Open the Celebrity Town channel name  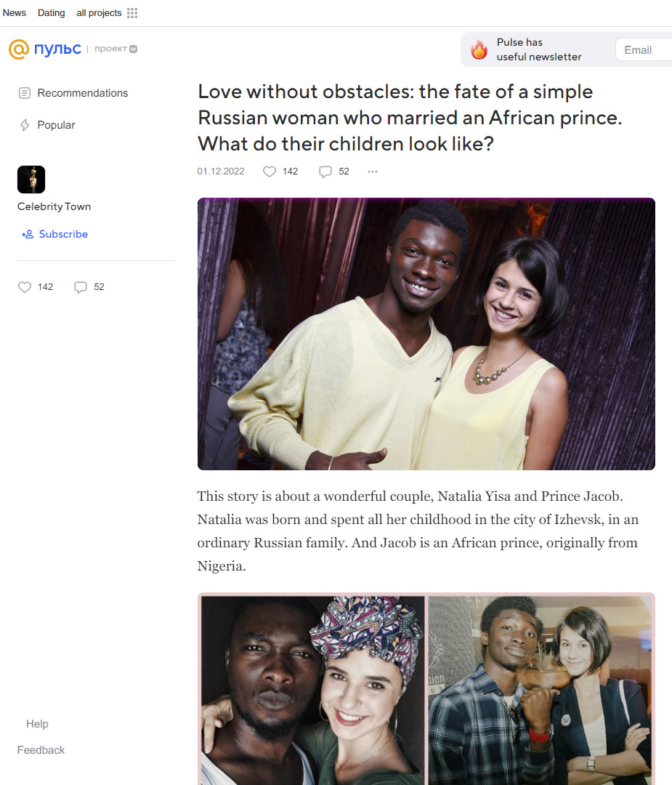pos(54,206)
